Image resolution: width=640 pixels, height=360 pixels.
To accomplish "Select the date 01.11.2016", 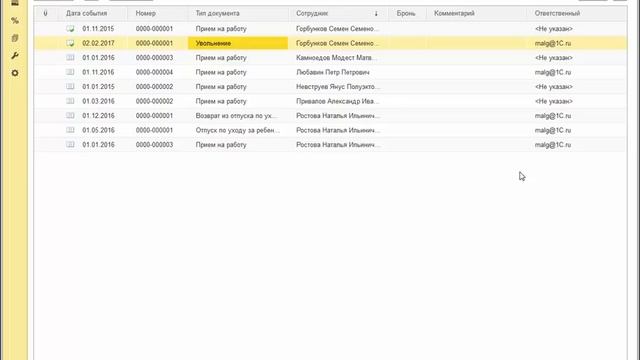I will point(98,72).
